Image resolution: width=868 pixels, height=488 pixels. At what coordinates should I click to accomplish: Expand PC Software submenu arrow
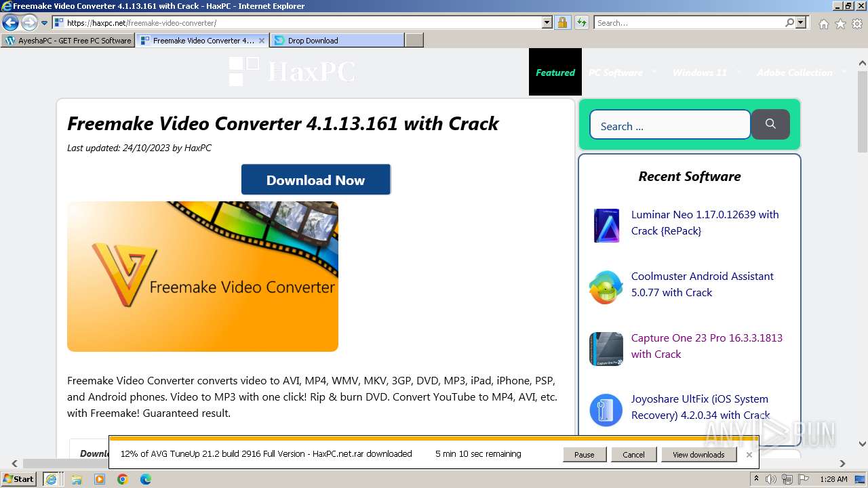(x=654, y=71)
